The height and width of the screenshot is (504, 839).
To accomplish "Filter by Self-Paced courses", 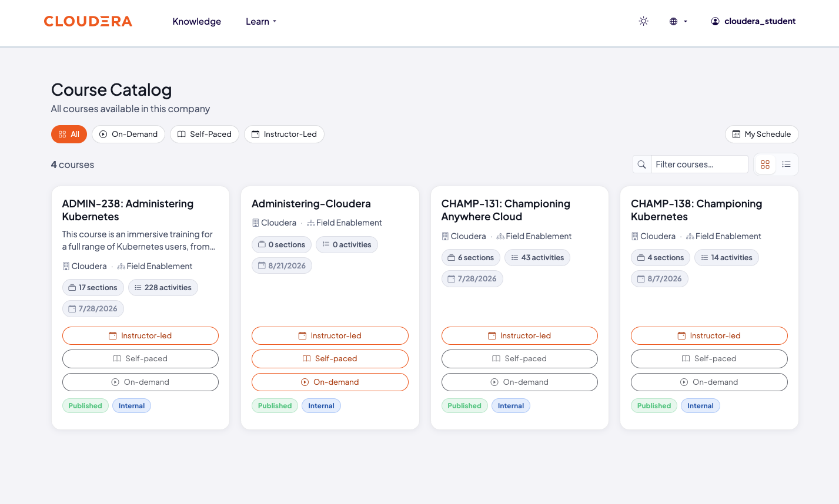I will tap(205, 134).
